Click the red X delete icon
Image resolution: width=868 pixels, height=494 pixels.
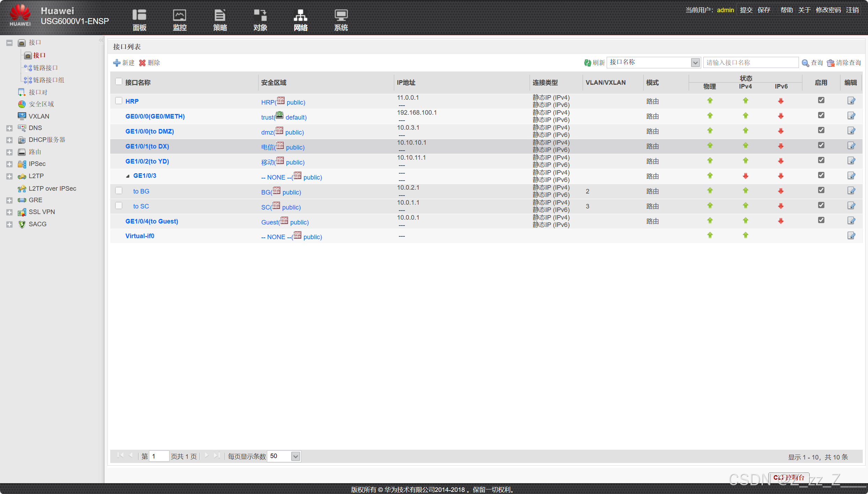click(x=142, y=63)
